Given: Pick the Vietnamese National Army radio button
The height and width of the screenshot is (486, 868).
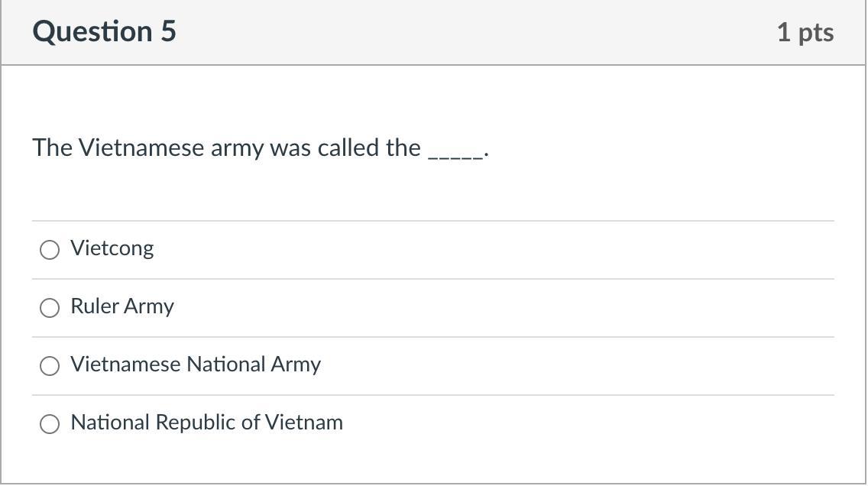Looking at the screenshot, I should [50, 366].
